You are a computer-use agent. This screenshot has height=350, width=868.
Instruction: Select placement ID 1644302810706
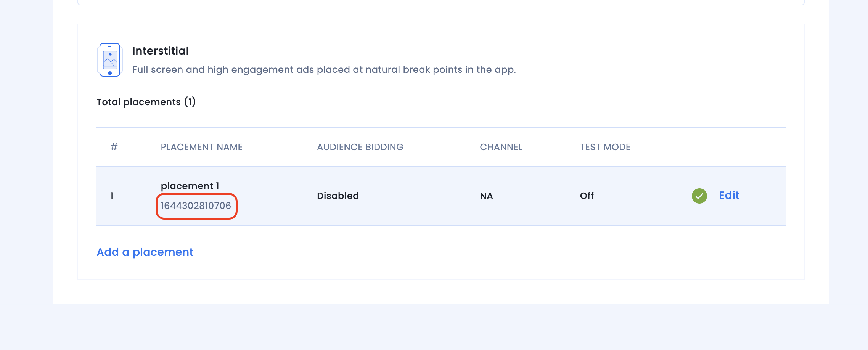(x=196, y=206)
